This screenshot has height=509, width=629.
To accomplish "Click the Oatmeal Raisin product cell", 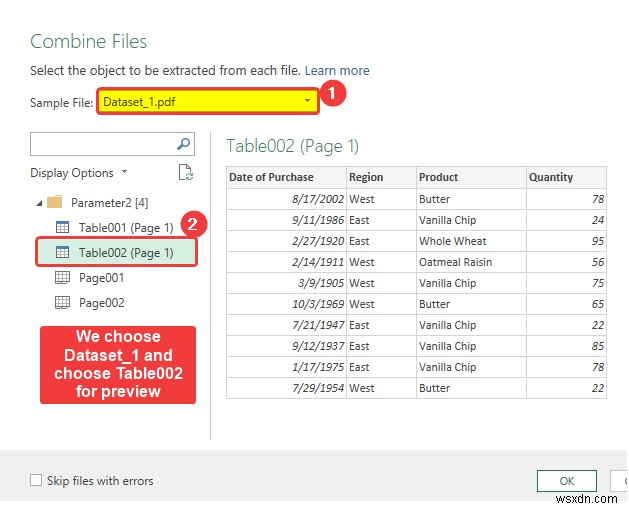I will pyautogui.click(x=471, y=262).
